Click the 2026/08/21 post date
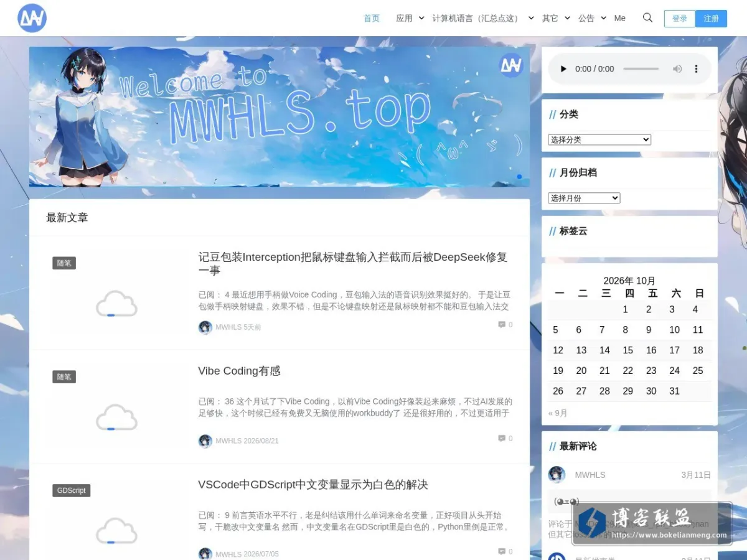The image size is (747, 560). point(261,441)
